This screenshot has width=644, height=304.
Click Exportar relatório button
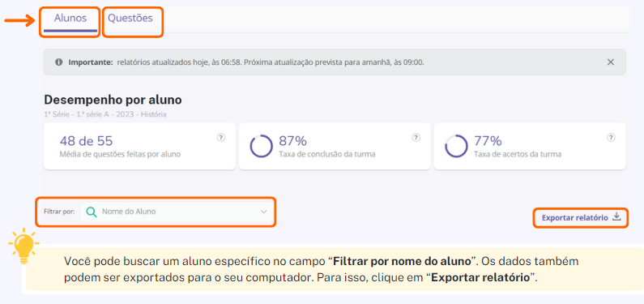581,218
